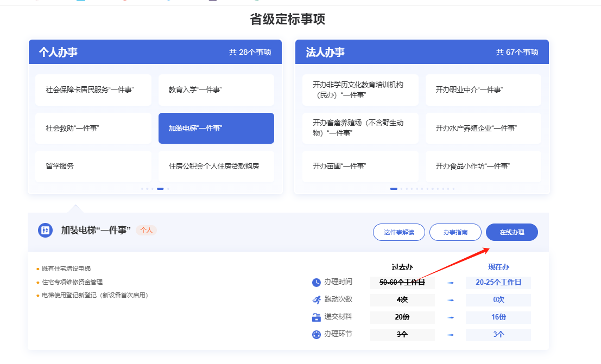This screenshot has height=364, width=601.
Task: Click the briefcase icon for 递交材料
Action: 317,317
